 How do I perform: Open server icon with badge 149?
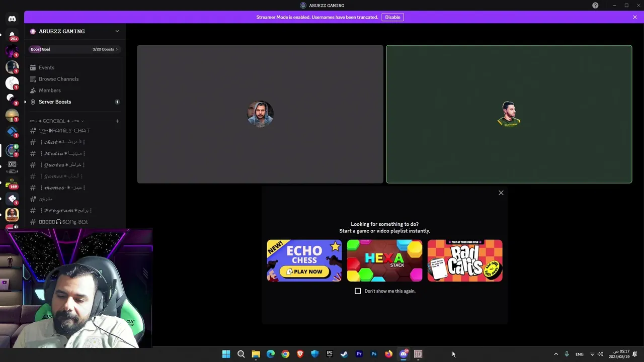[x=12, y=182]
